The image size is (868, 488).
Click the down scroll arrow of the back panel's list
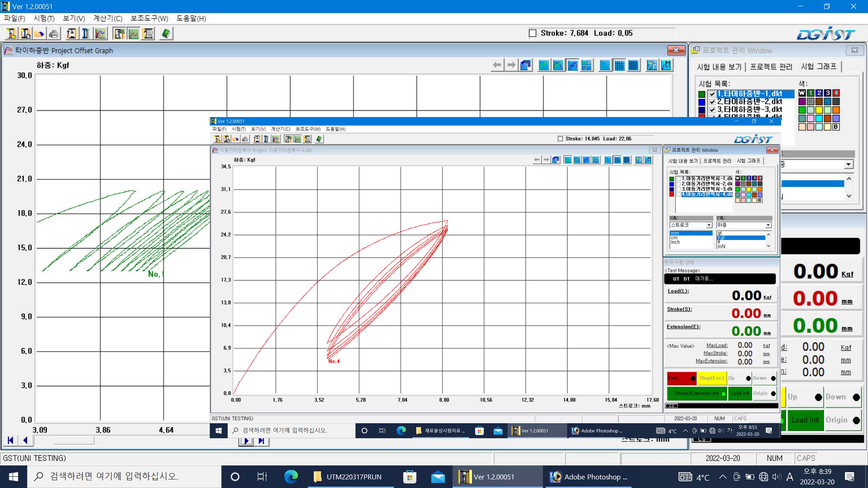pyautogui.click(x=849, y=196)
